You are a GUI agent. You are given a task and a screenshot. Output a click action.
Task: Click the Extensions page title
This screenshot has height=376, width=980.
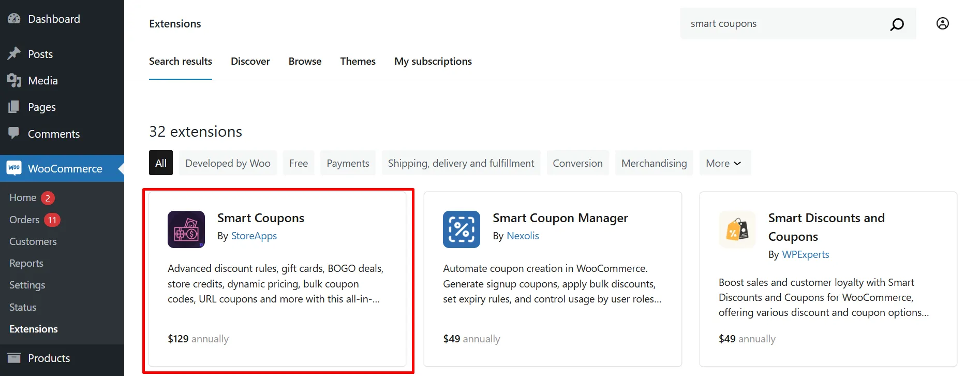coord(175,24)
